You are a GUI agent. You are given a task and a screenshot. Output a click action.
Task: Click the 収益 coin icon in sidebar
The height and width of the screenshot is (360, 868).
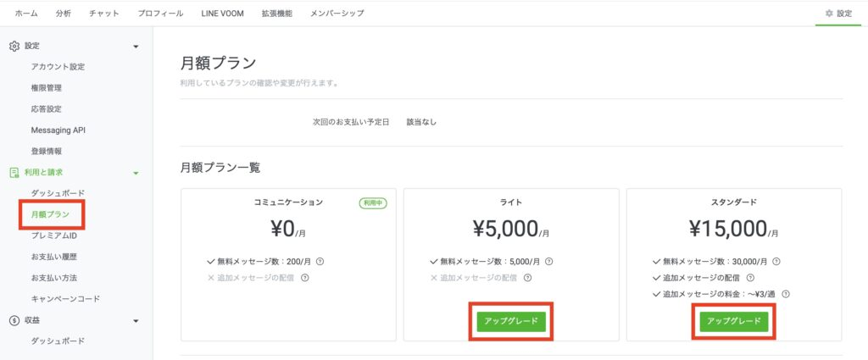point(14,320)
